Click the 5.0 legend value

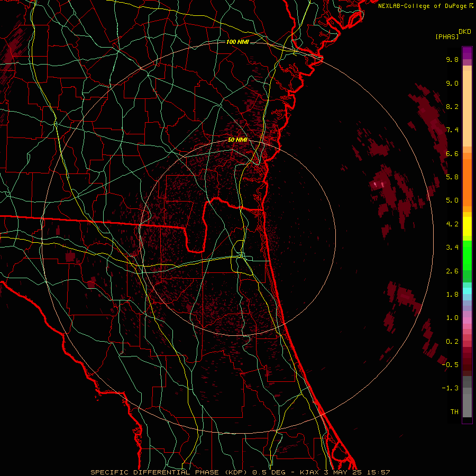pyautogui.click(x=452, y=200)
